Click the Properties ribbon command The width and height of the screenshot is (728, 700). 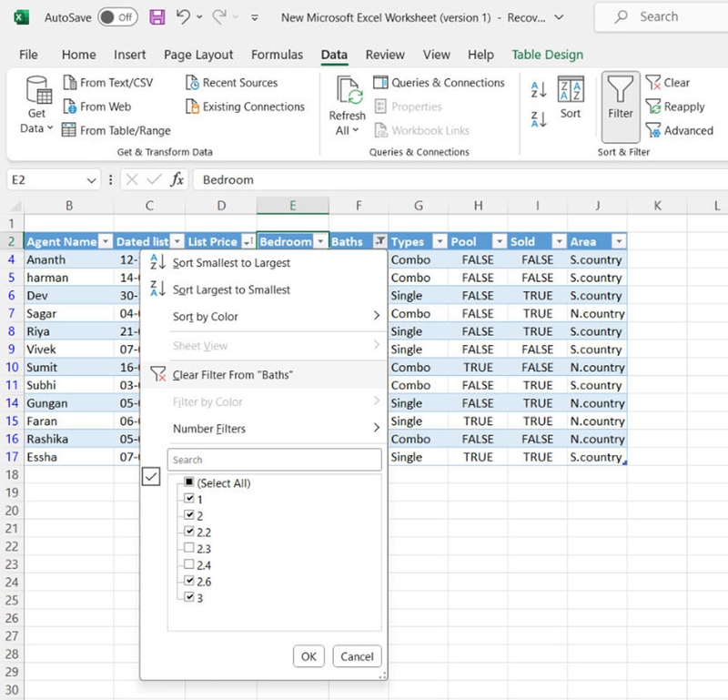(x=408, y=107)
